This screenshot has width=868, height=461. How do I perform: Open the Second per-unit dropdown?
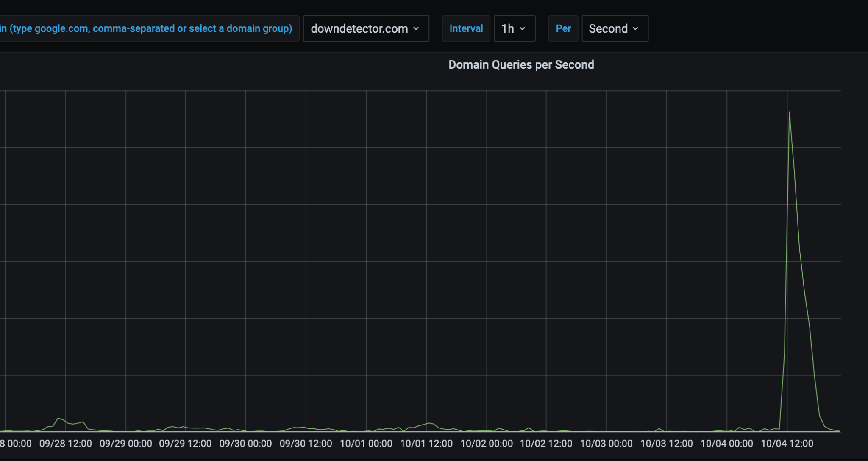(615, 28)
